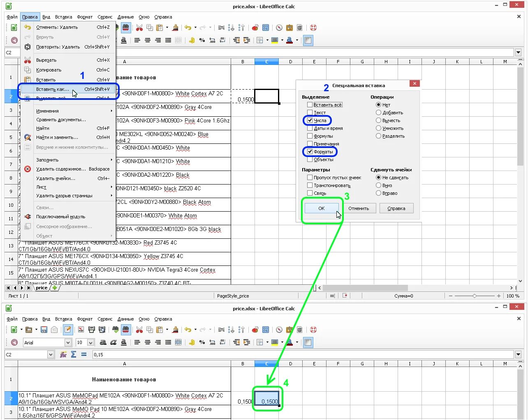Click Italic icon in bottom window
This screenshot has height=420, width=528.
(113, 342)
